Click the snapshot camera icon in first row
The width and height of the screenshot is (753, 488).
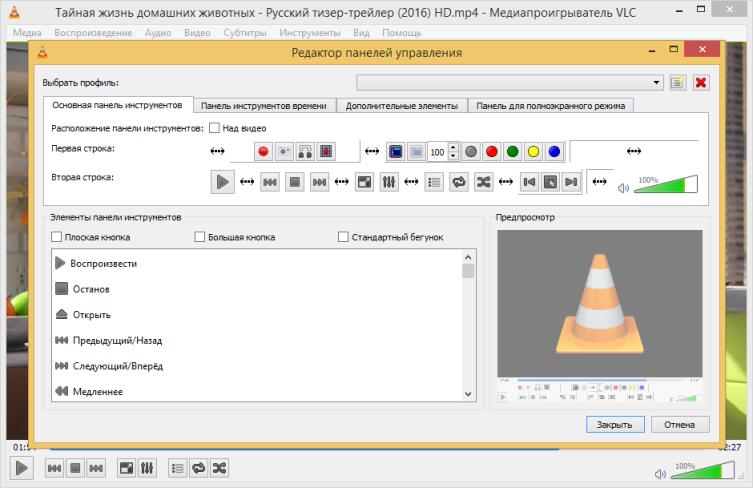point(284,152)
